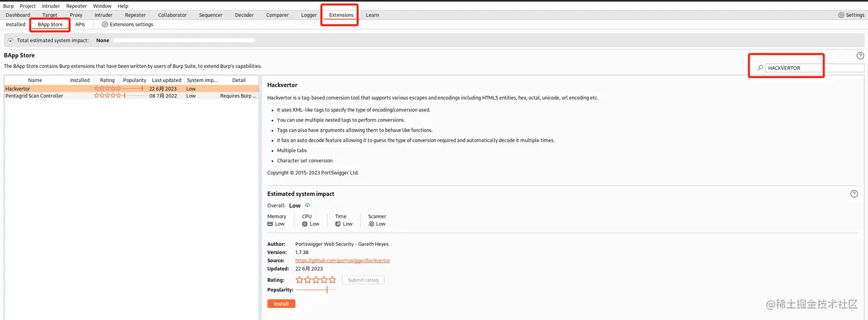The width and height of the screenshot is (868, 320).
Task: Select the Pentagrid Scan Controller row
Action: [x=131, y=96]
